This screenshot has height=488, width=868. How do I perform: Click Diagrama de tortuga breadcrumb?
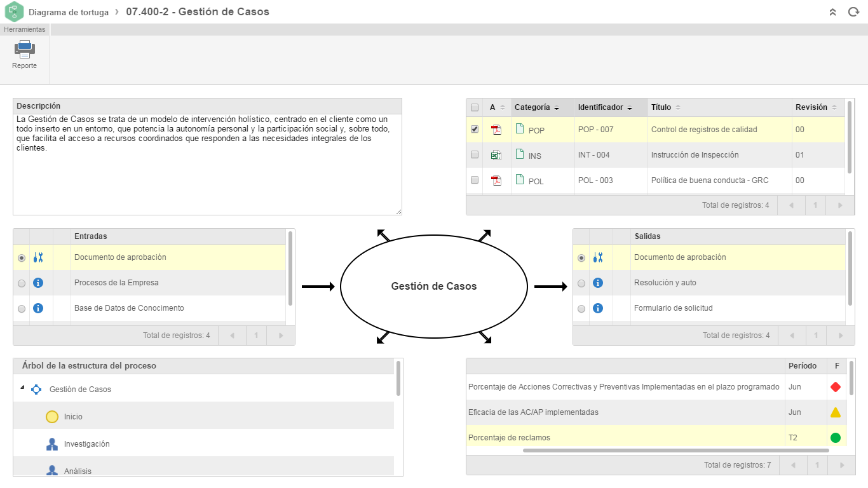[x=69, y=12]
